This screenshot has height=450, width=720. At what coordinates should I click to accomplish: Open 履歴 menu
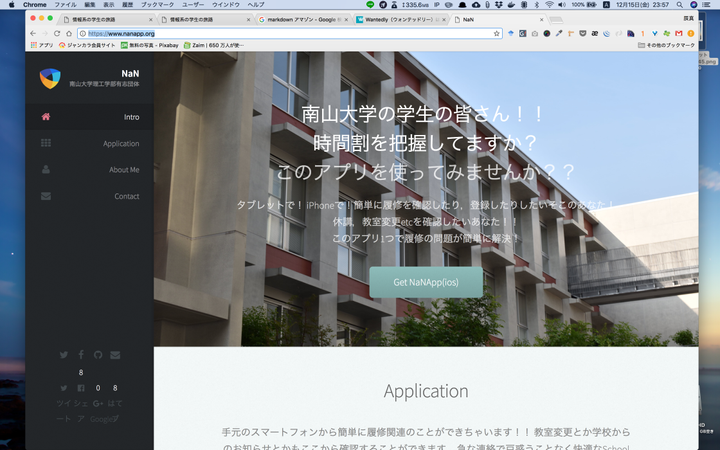pyautogui.click(x=128, y=5)
